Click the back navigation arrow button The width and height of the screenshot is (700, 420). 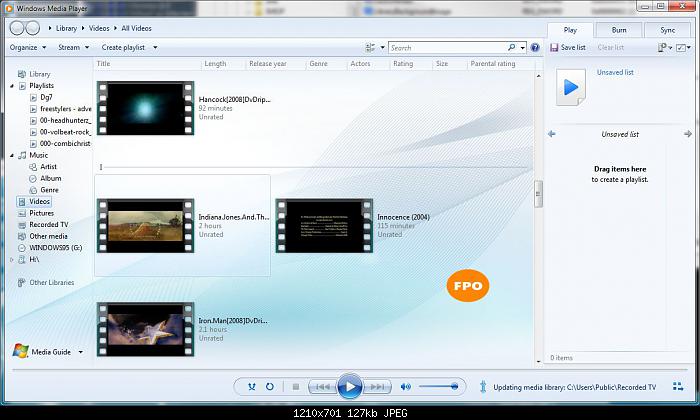pyautogui.click(x=17, y=28)
